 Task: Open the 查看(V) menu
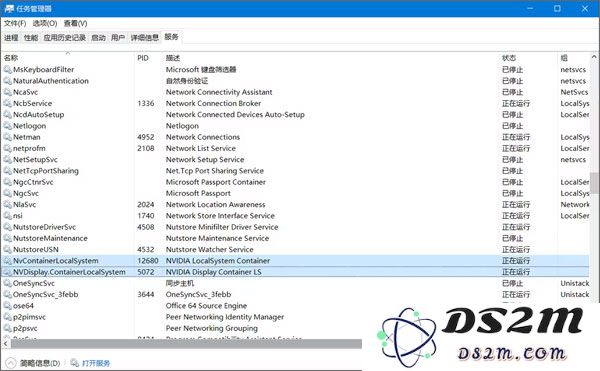(x=75, y=23)
